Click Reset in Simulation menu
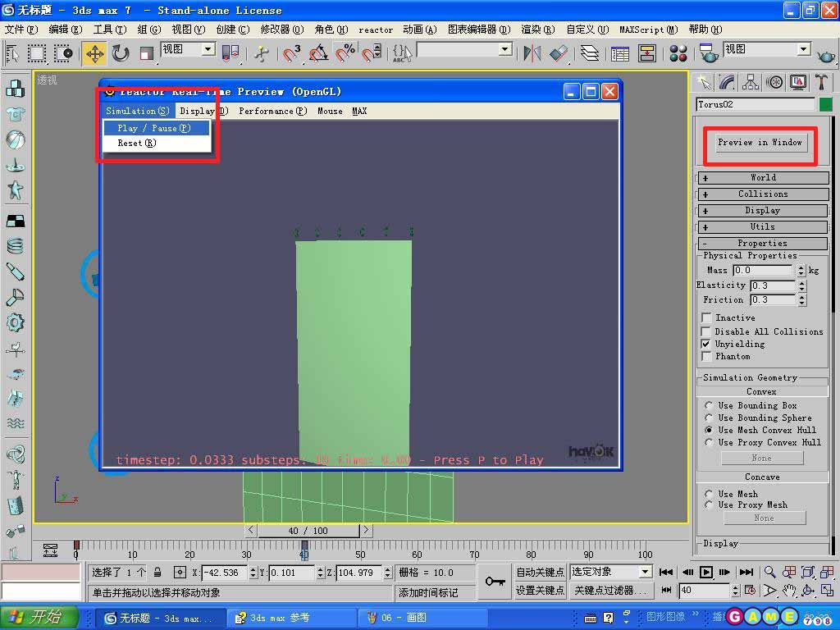The height and width of the screenshot is (630, 840). tap(156, 143)
